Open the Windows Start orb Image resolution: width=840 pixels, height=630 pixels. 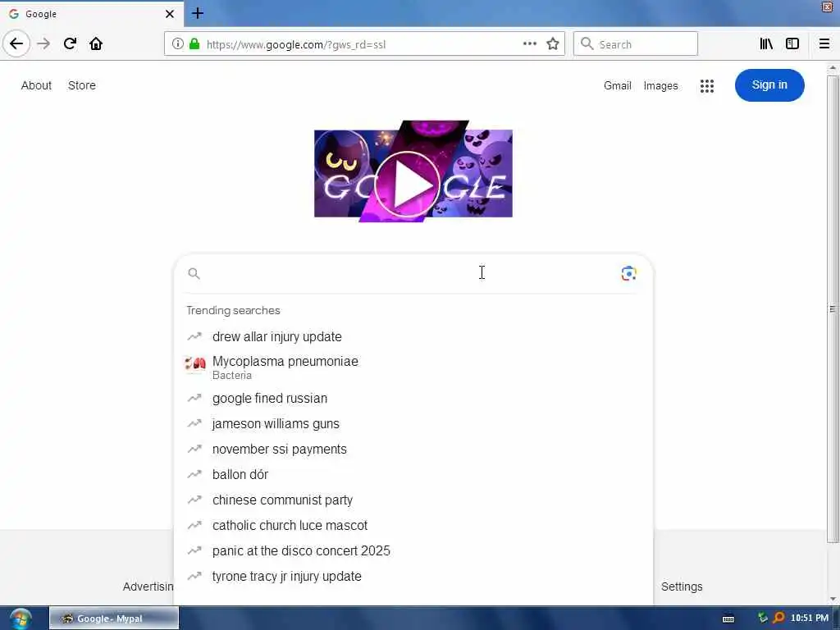21,619
